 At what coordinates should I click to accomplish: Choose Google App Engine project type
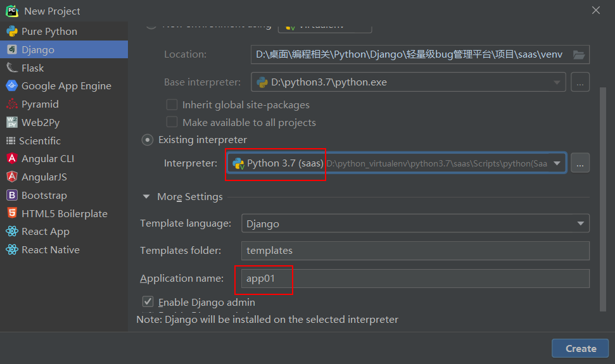(x=64, y=86)
